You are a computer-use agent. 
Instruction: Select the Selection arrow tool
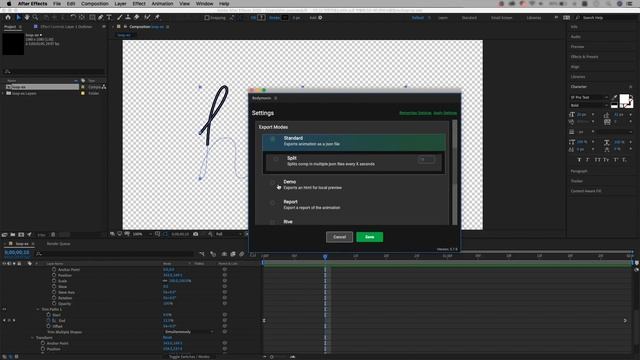point(18,18)
